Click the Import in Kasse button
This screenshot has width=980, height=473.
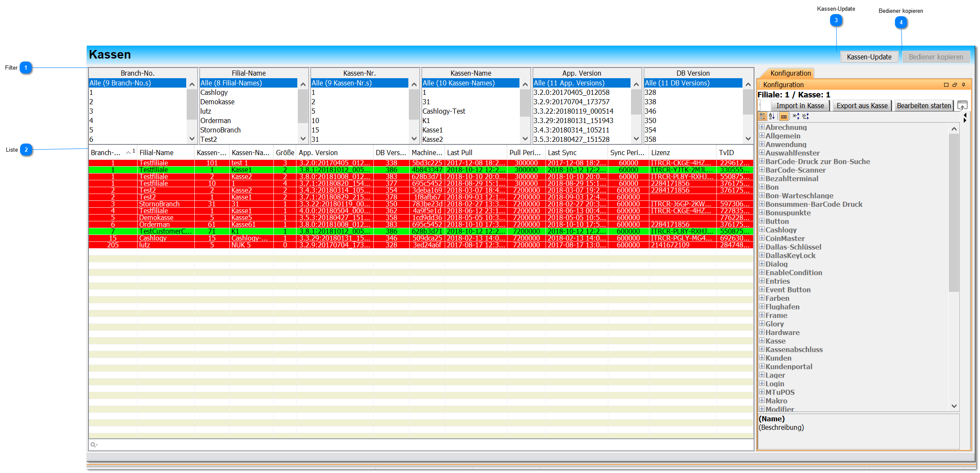(800, 106)
